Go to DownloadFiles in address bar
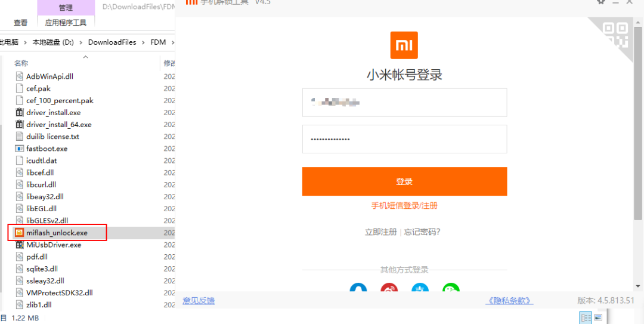This screenshot has width=644, height=324. [112, 42]
